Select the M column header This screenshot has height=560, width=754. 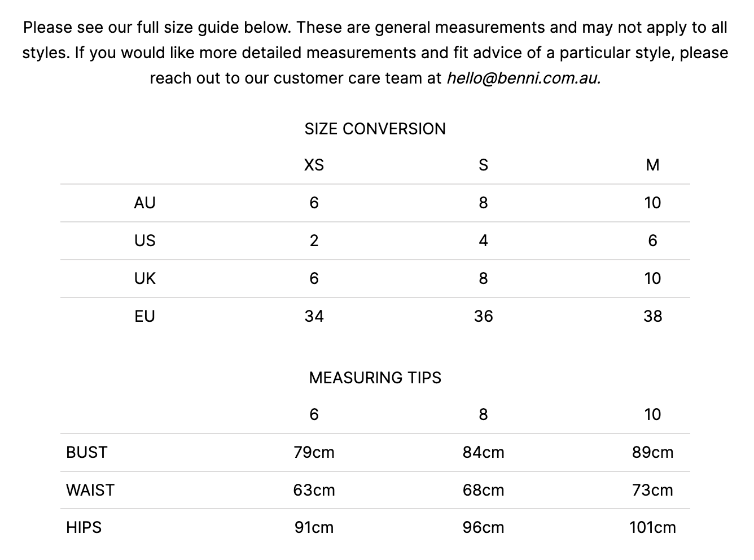[x=652, y=165]
